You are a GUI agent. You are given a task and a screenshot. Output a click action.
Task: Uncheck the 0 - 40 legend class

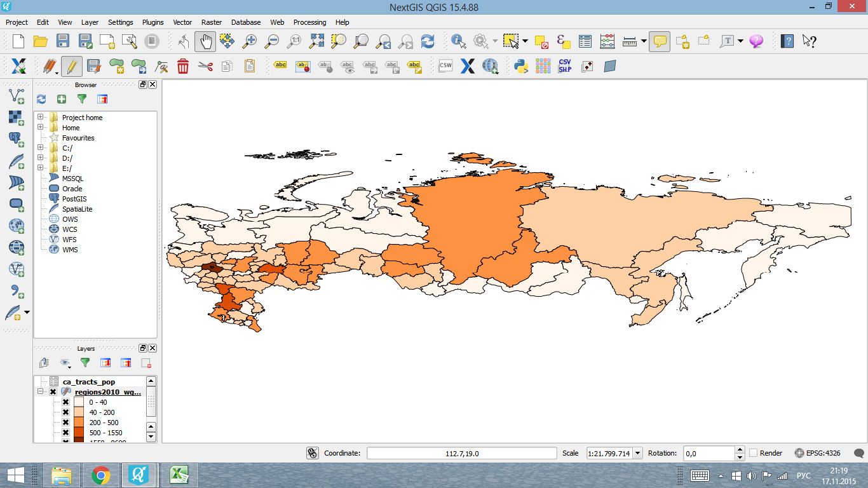click(65, 402)
